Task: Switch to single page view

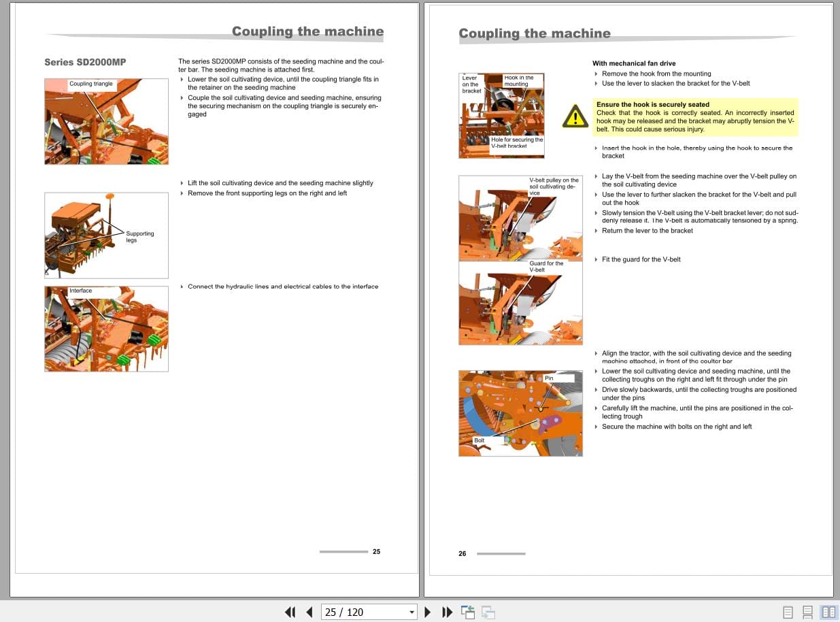Action: (x=788, y=612)
